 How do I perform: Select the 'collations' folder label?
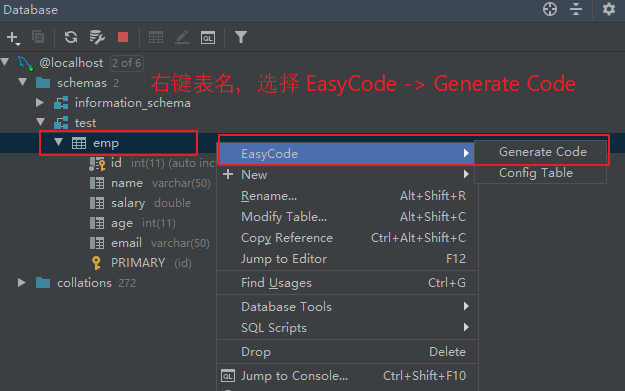85,283
